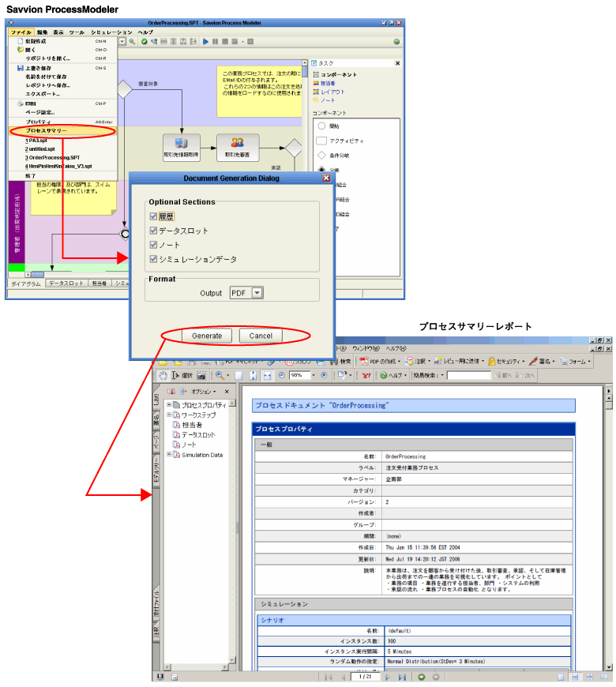The height and width of the screenshot is (687, 616).
Task: Click the zoom out minus circle icon
Action: [282, 376]
